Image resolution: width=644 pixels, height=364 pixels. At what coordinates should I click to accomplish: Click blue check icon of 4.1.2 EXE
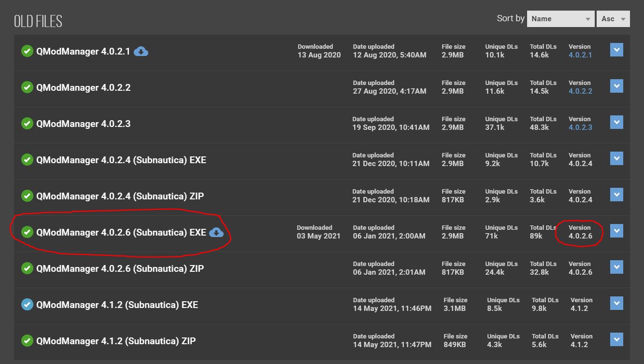click(27, 305)
